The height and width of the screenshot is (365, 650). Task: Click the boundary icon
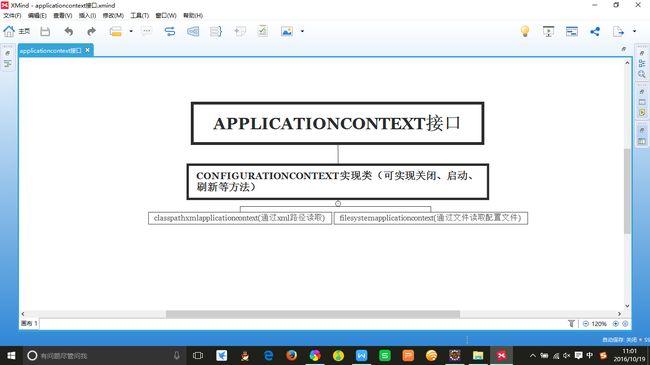(193, 31)
